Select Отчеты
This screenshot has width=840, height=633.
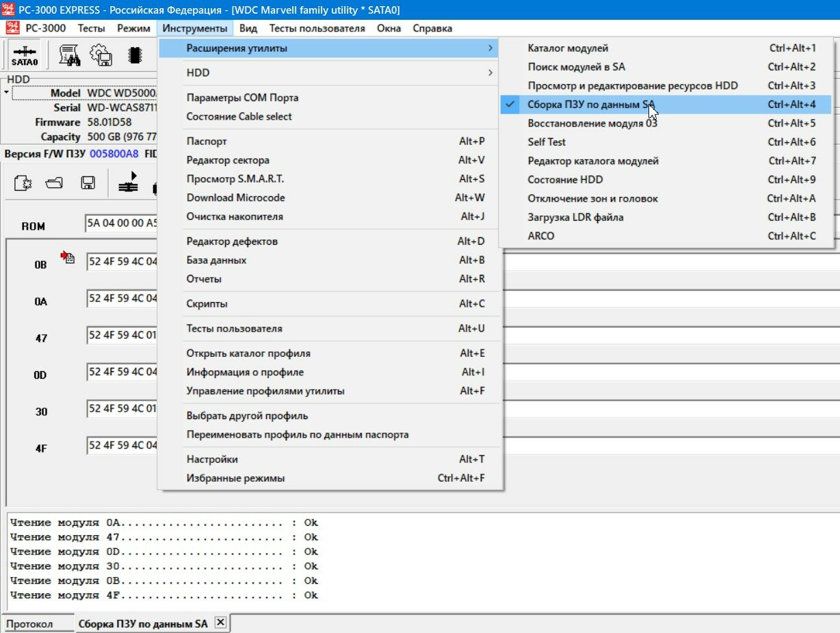click(330, 279)
